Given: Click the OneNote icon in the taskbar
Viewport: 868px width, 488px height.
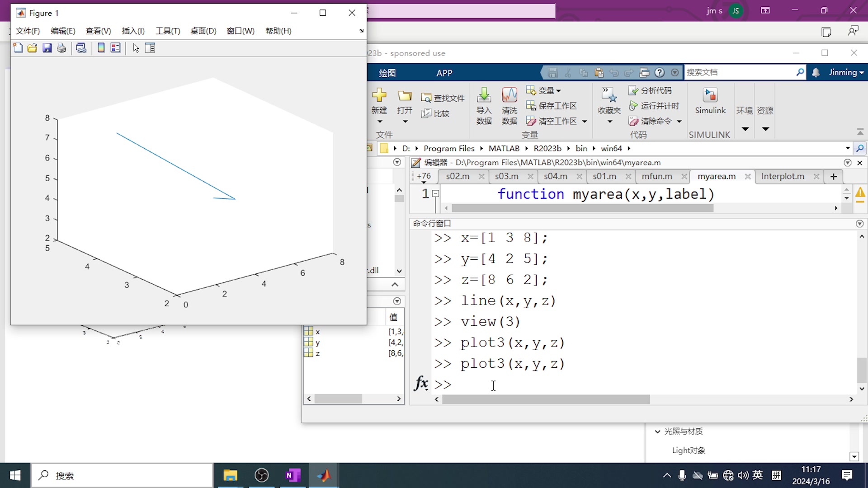Looking at the screenshot, I should (x=293, y=475).
